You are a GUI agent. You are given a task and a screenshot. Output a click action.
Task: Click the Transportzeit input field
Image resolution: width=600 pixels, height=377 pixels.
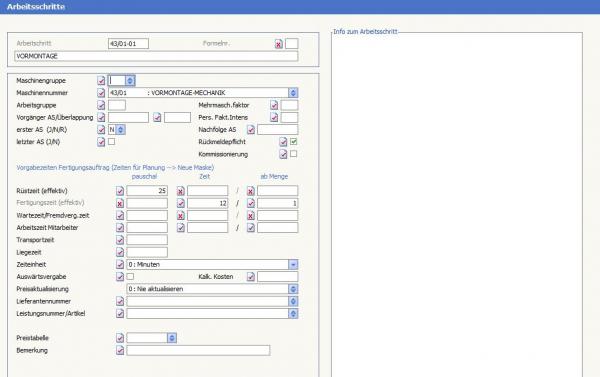147,240
